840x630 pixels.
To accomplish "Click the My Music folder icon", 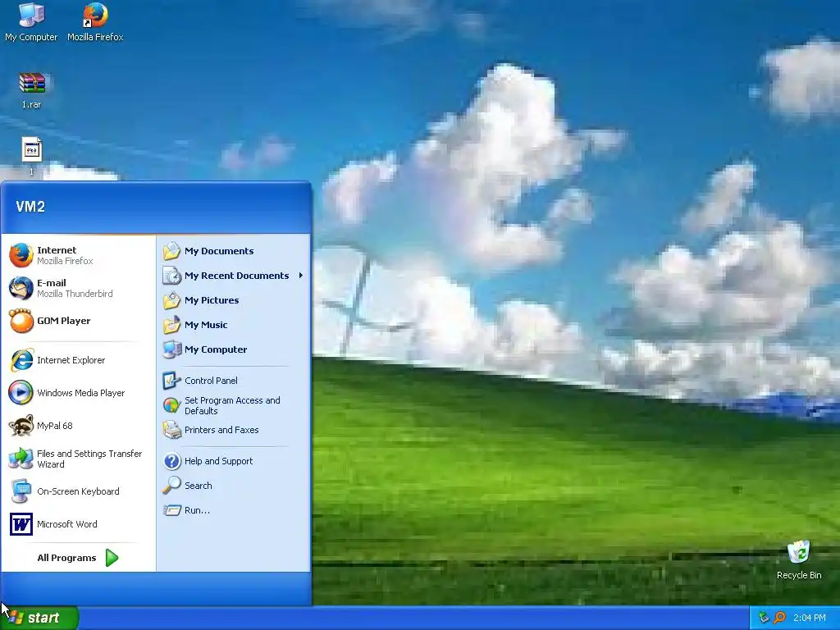I will [172, 325].
